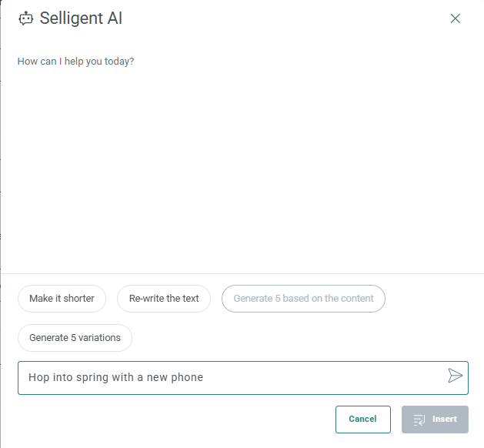Choose the "Generate 5 variations" chip

pos(75,338)
